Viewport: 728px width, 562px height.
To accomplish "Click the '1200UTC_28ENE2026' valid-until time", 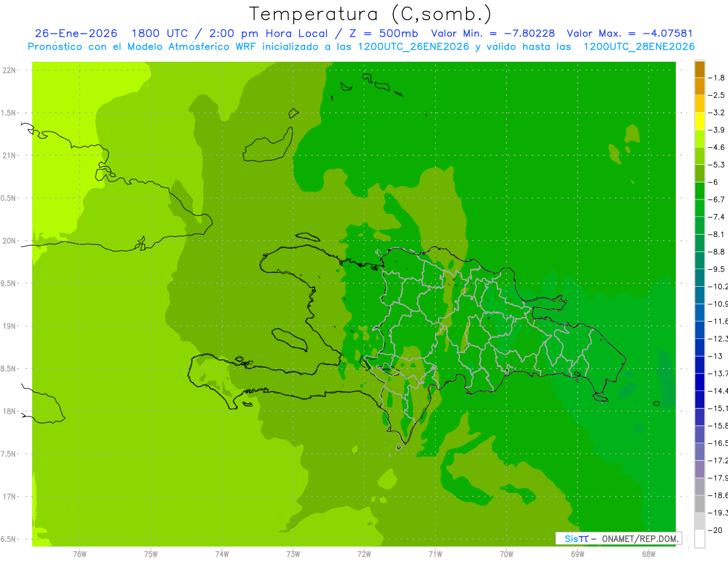I will tap(639, 47).
